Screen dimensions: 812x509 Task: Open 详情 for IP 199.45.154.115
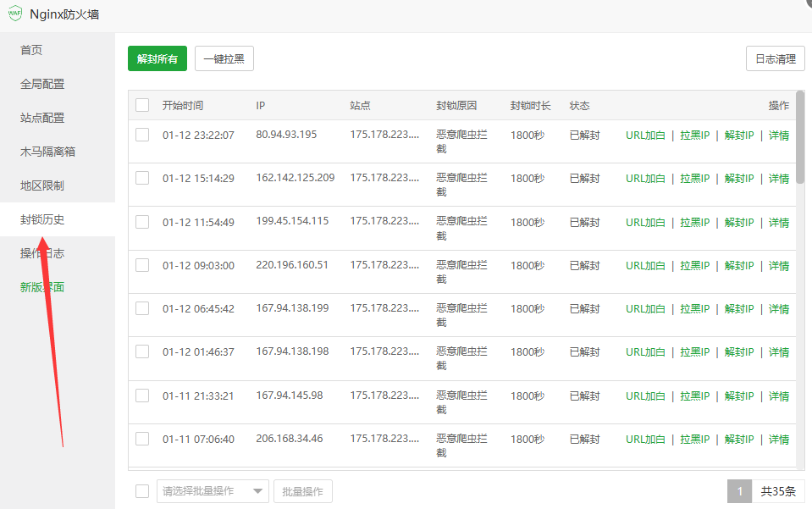pos(779,223)
